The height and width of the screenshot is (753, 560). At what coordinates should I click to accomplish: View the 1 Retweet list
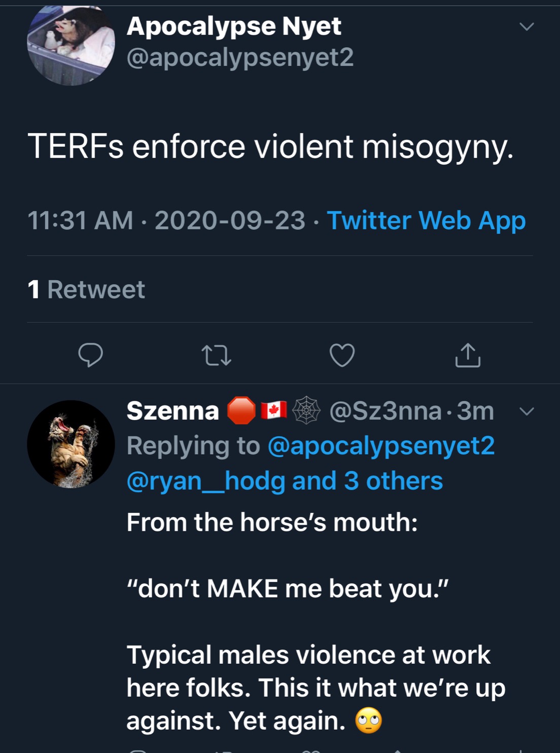click(x=86, y=290)
